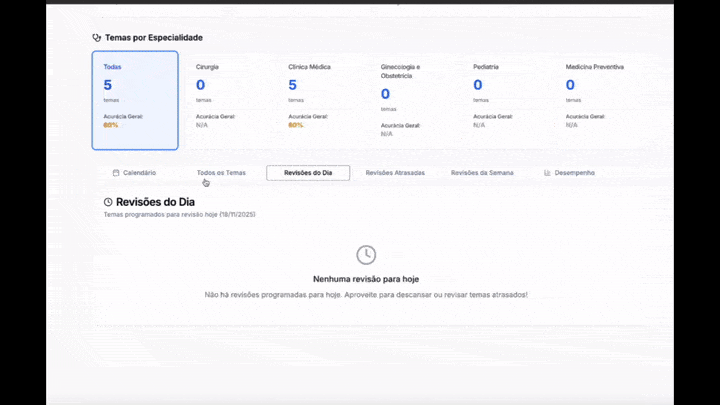Pick the Ginecologia e Obstetrícia card
The image size is (720, 405).
click(x=412, y=100)
